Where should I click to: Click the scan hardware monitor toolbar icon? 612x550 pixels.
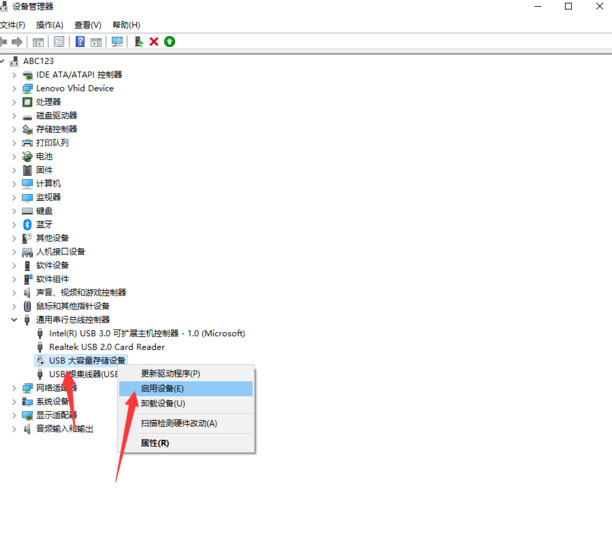[117, 42]
